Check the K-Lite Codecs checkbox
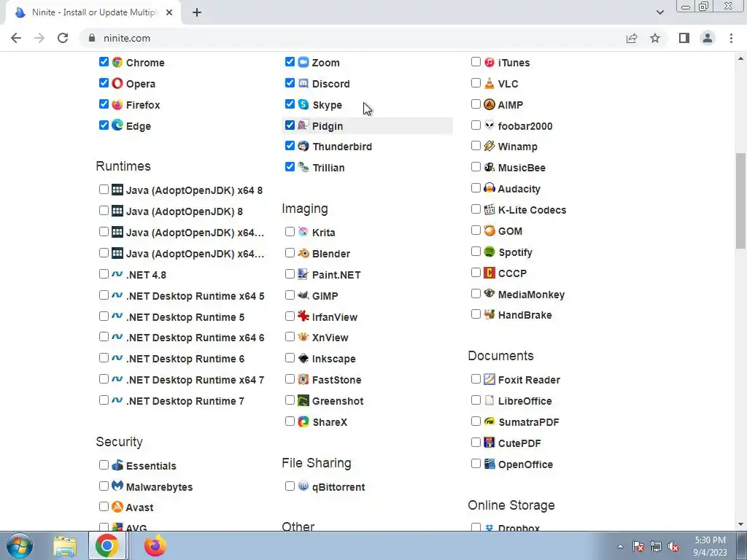Viewport: 747px width, 560px height. point(476,209)
